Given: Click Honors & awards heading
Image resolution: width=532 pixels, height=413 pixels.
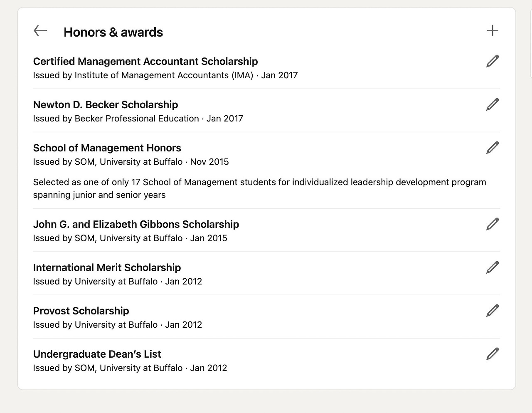Looking at the screenshot, I should click(x=113, y=32).
